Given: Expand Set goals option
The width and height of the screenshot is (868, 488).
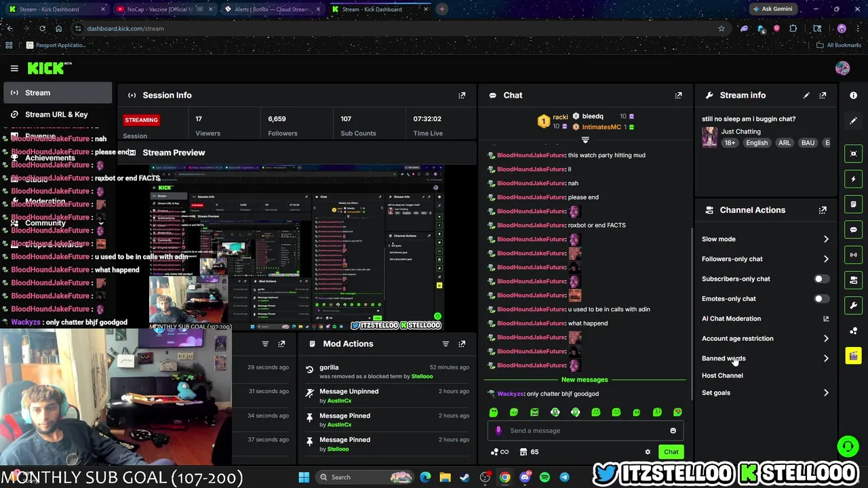Looking at the screenshot, I should 826,393.
